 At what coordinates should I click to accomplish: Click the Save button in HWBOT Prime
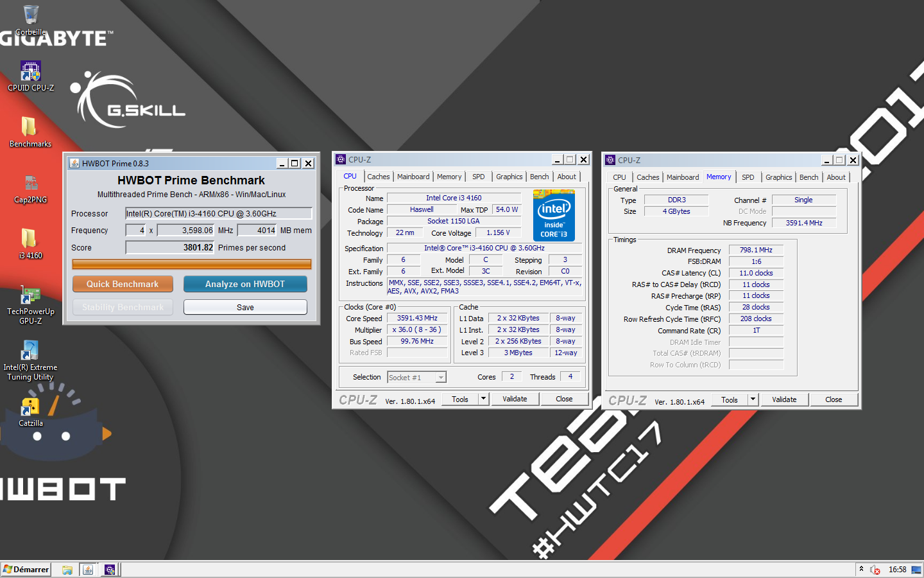[x=245, y=307]
